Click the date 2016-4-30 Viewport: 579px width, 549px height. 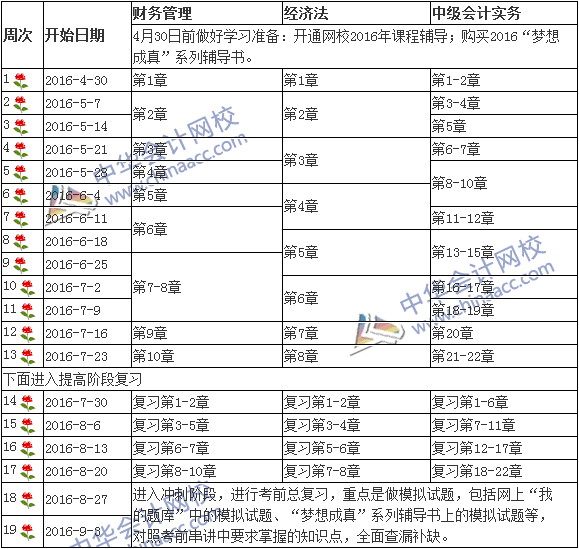click(76, 80)
